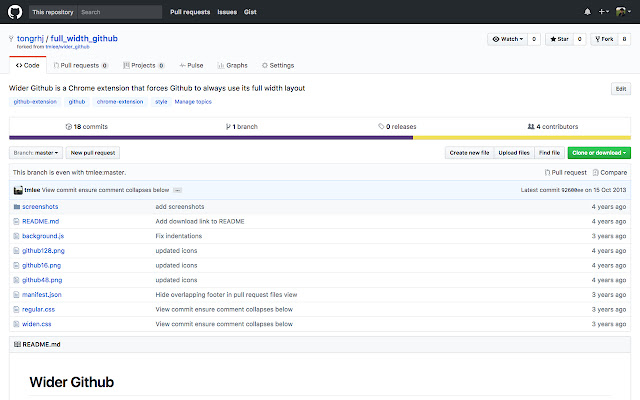640x400 pixels.
Task: Star the repository
Action: click(559, 39)
